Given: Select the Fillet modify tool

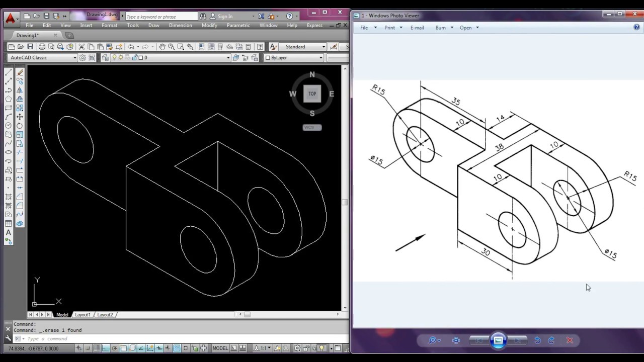Looking at the screenshot, I should pyautogui.click(x=20, y=206).
